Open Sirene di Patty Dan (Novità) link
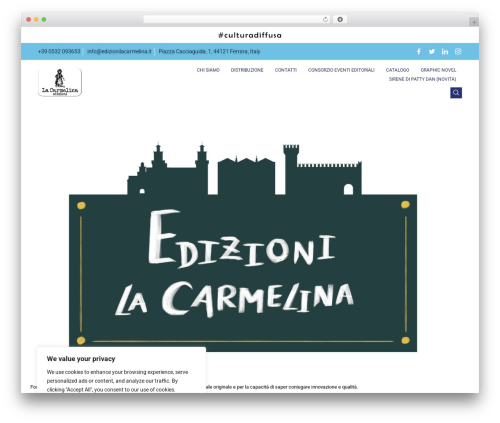This screenshot has width=500, height=423. coord(422,79)
